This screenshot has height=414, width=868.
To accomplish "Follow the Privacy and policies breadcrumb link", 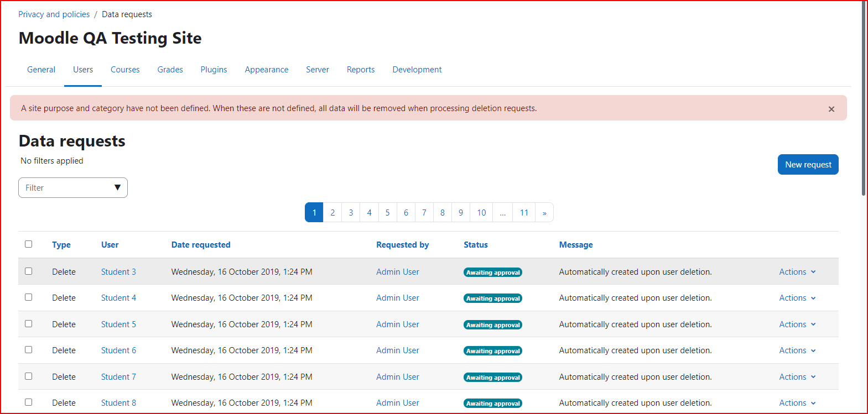I will 54,14.
